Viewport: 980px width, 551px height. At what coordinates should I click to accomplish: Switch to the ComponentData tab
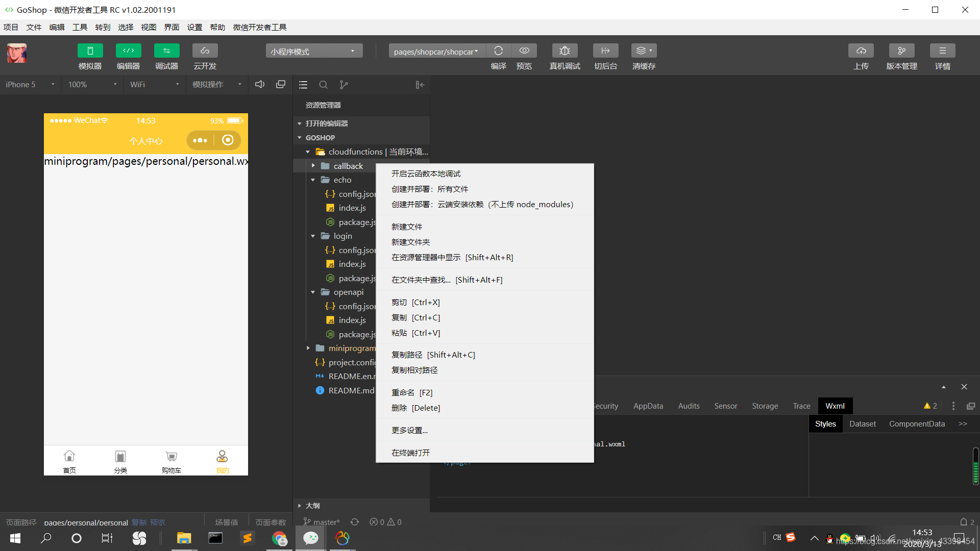point(917,423)
